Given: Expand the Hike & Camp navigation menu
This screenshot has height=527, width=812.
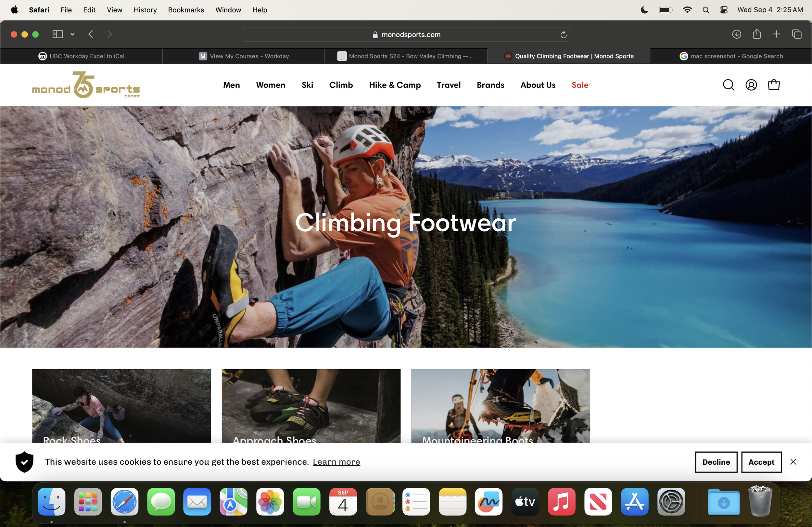Looking at the screenshot, I should [x=395, y=85].
